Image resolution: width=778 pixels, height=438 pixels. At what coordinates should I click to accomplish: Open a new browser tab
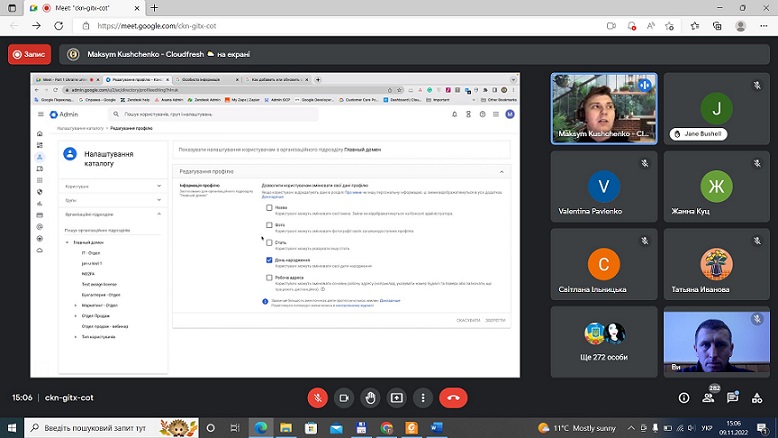[x=154, y=8]
